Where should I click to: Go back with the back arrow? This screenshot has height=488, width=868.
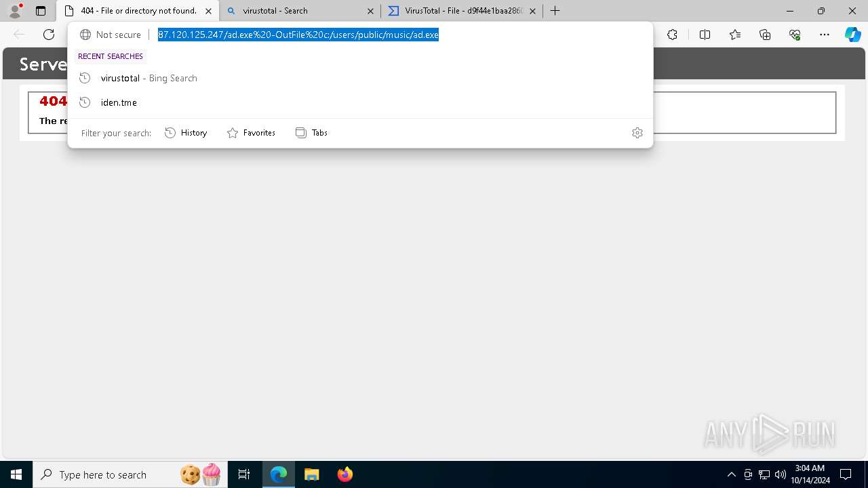click(19, 35)
